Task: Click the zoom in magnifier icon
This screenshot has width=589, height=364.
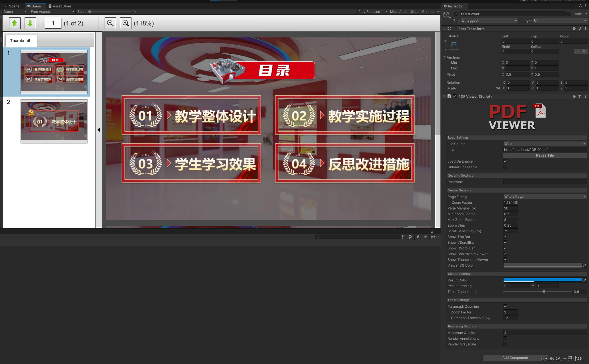Action: [126, 23]
